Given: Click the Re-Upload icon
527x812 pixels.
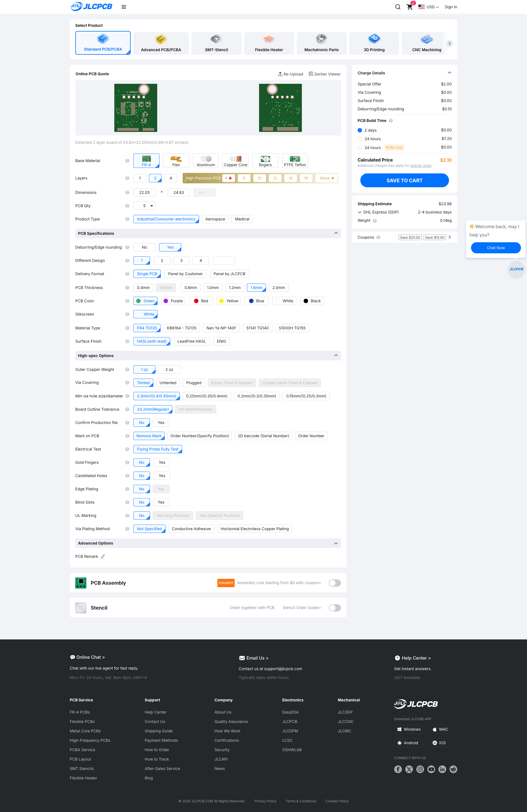Looking at the screenshot, I should point(280,74).
